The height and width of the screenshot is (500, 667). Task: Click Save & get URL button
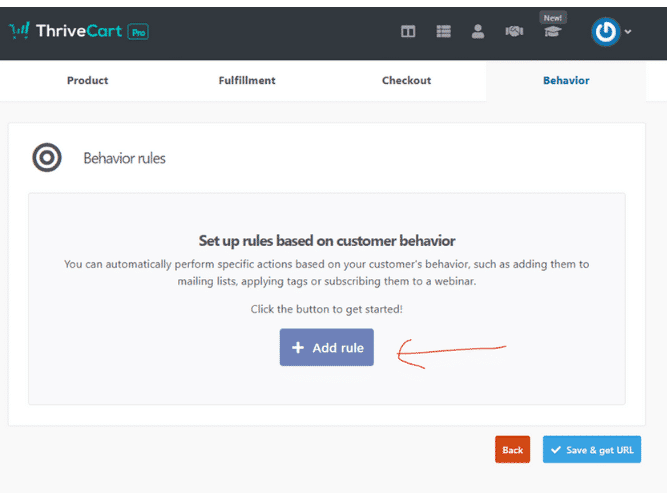pyautogui.click(x=592, y=449)
